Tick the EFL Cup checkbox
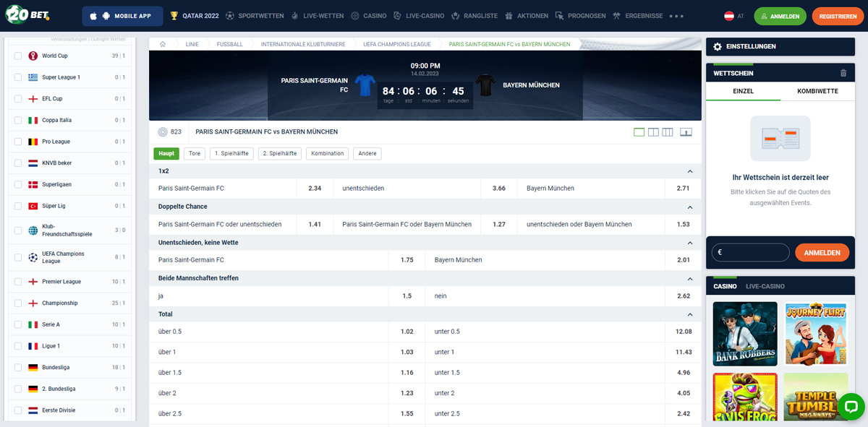 point(18,99)
